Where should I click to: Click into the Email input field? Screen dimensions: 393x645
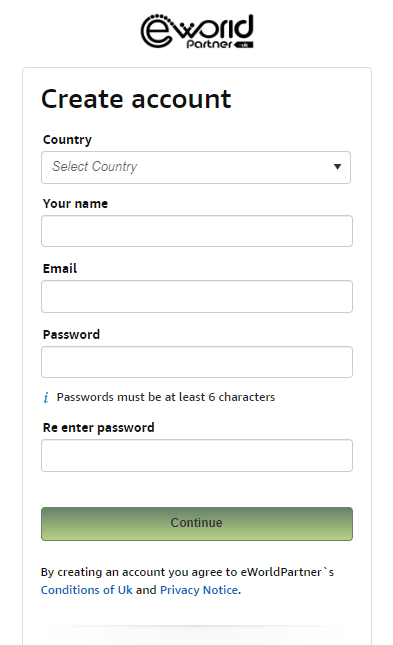(x=197, y=297)
